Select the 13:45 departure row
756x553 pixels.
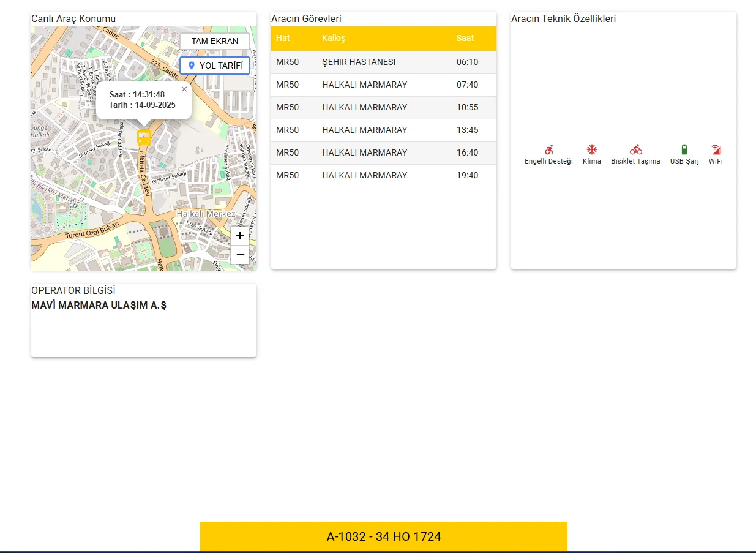[383, 130]
